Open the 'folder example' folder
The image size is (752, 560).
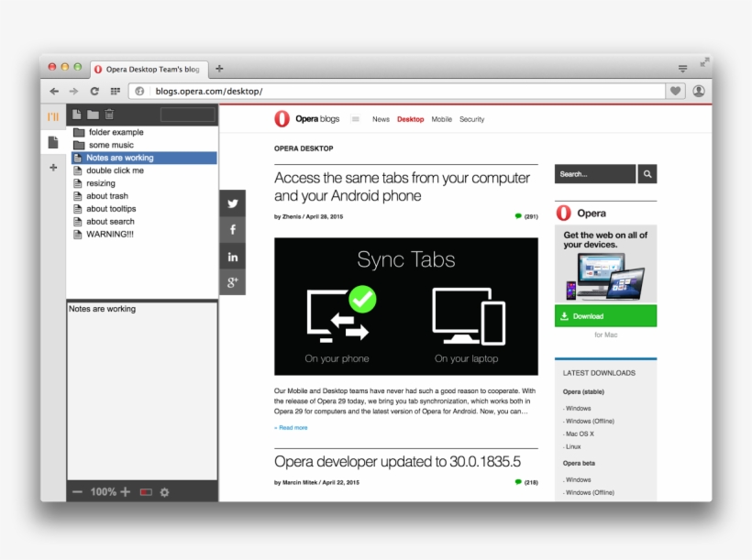tap(116, 132)
